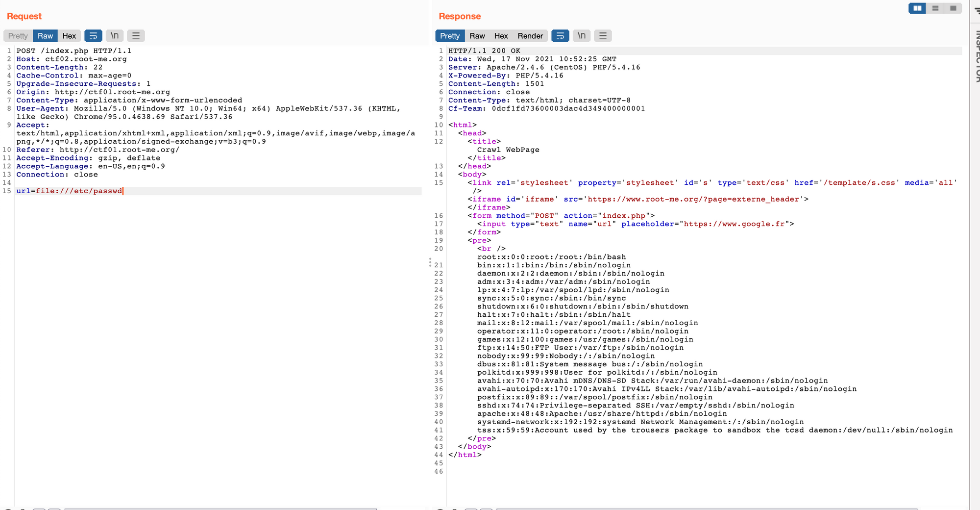Click the Content-Type: application/x-www-form-urlencoded header

pos(129,100)
